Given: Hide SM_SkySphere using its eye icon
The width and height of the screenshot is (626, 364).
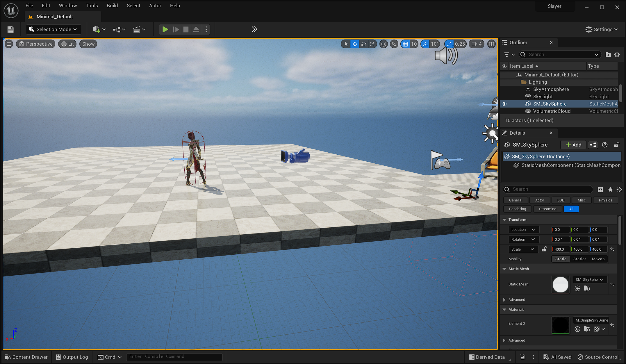Looking at the screenshot, I should [x=504, y=104].
